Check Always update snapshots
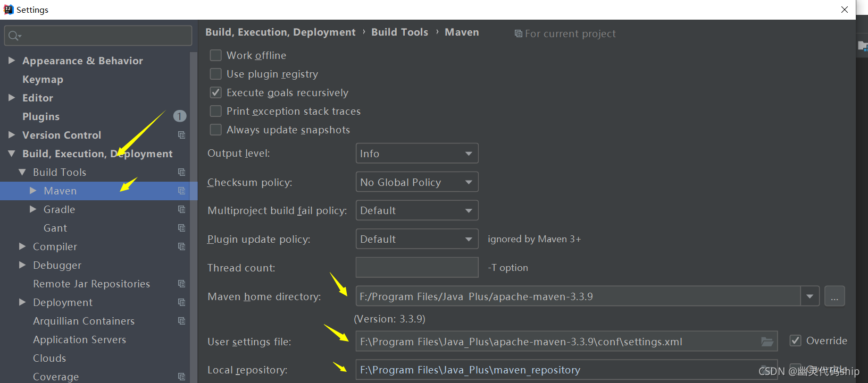Screen dimensions: 868x383 click(x=215, y=130)
